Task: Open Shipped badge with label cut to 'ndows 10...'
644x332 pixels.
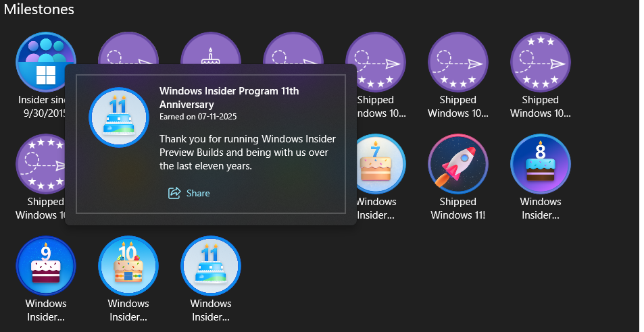Action: [376, 62]
